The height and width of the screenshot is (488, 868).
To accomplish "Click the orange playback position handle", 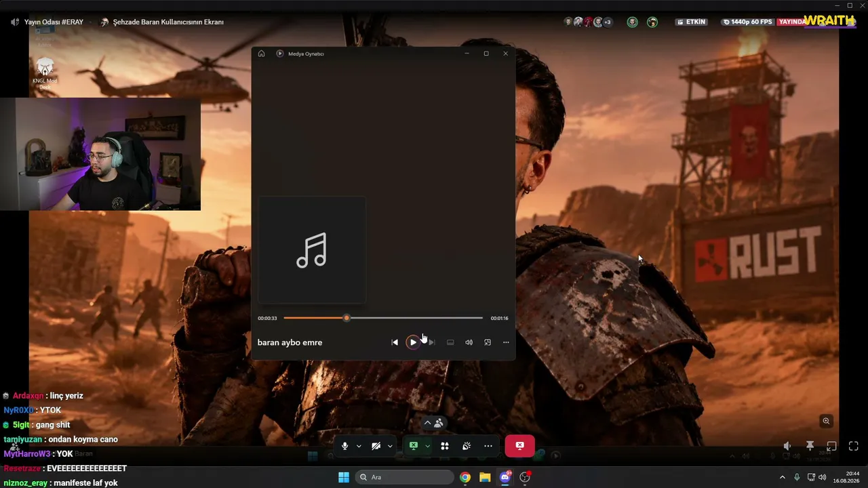I will point(347,318).
